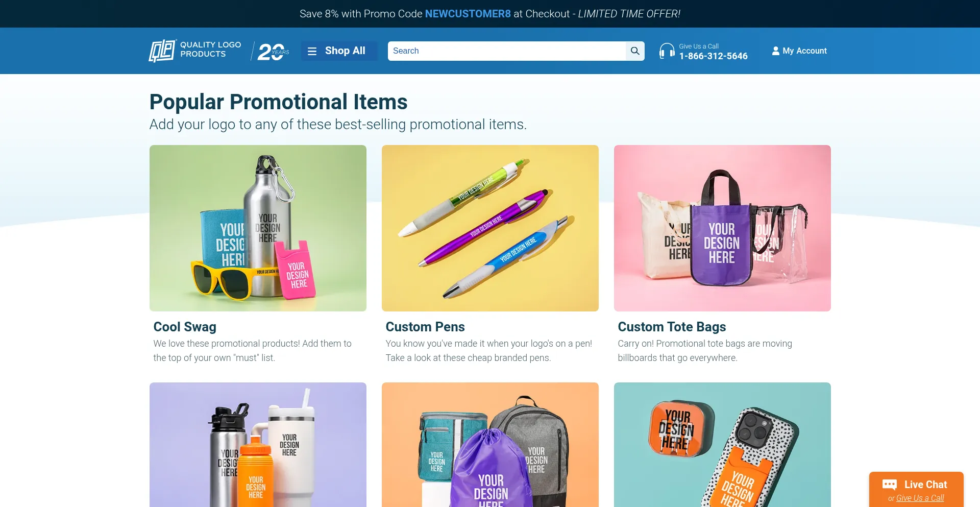This screenshot has height=507, width=980.
Task: Click the Give Us a Call link in chat widget
Action: click(x=920, y=498)
